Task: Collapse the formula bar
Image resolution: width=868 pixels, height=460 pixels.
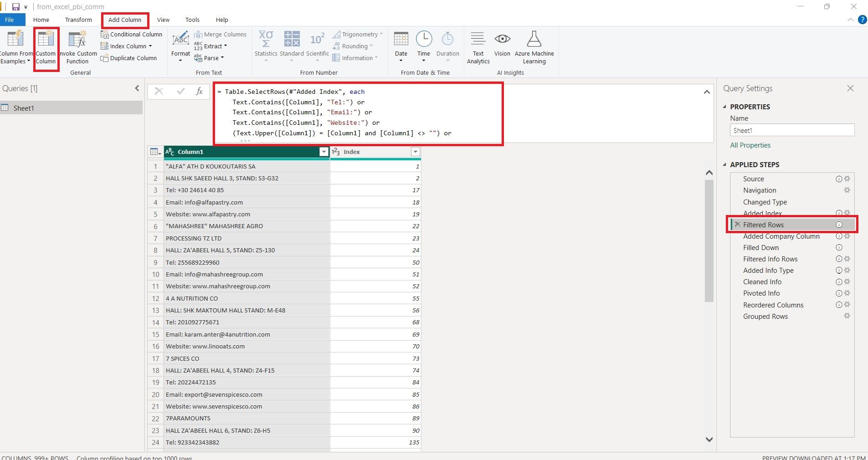Action: pyautogui.click(x=707, y=92)
